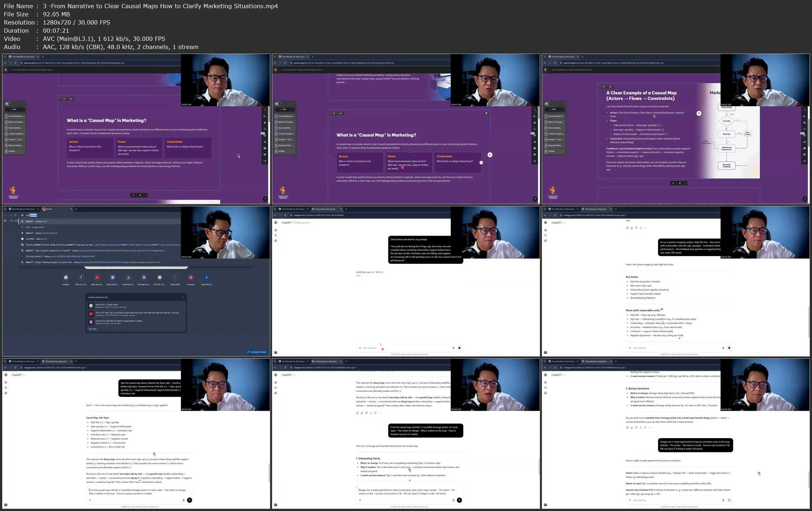This screenshot has height=511, width=812.
Task: Open three-dot menu on 'Continue with these tabs' card
Action: point(183,297)
